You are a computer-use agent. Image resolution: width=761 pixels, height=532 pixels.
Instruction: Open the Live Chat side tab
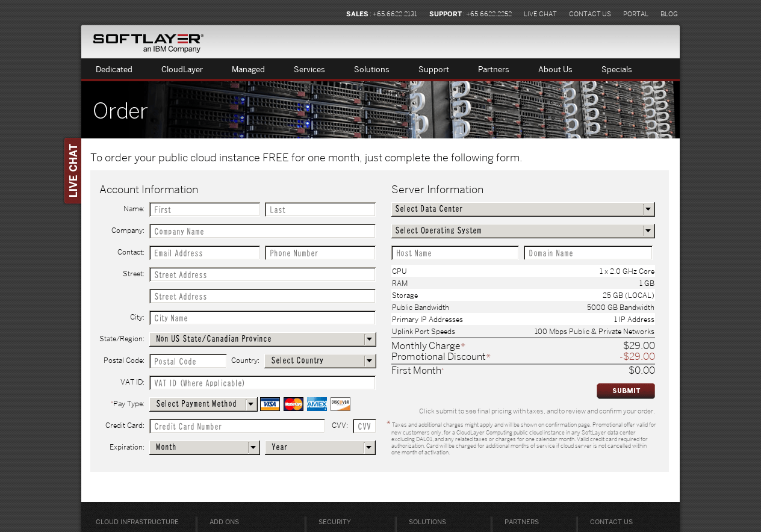73,171
